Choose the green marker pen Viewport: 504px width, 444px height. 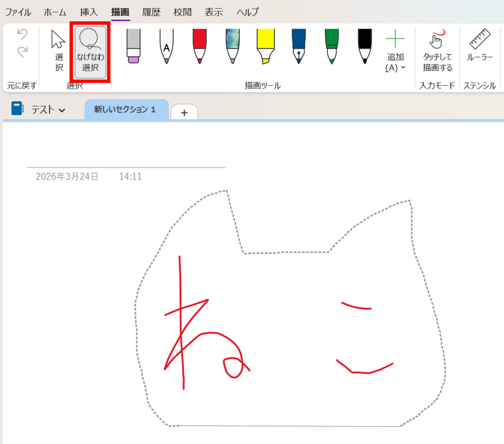[332, 47]
